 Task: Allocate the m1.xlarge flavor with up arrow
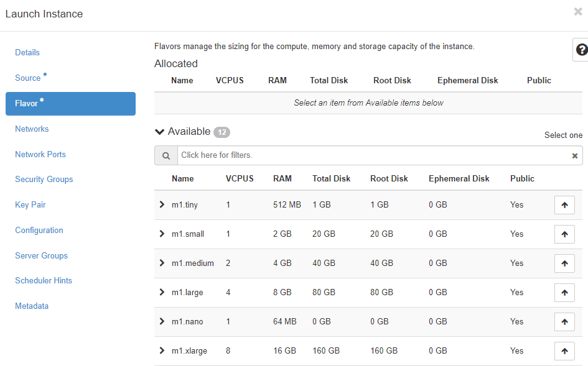564,351
